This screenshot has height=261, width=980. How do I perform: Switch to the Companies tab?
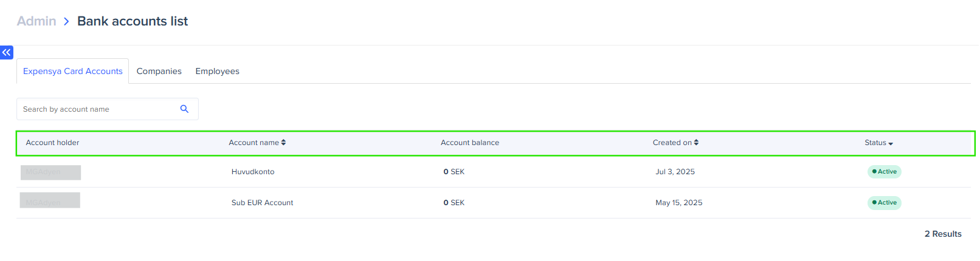[159, 72]
